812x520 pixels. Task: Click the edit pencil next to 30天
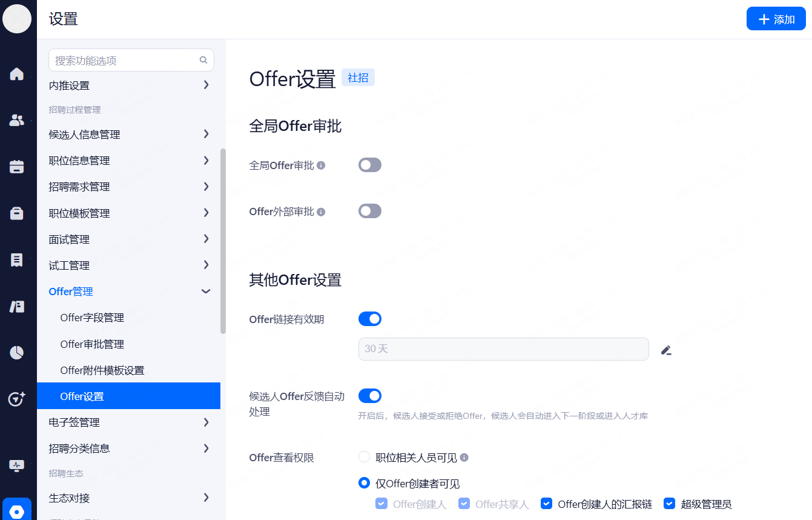[x=666, y=350]
